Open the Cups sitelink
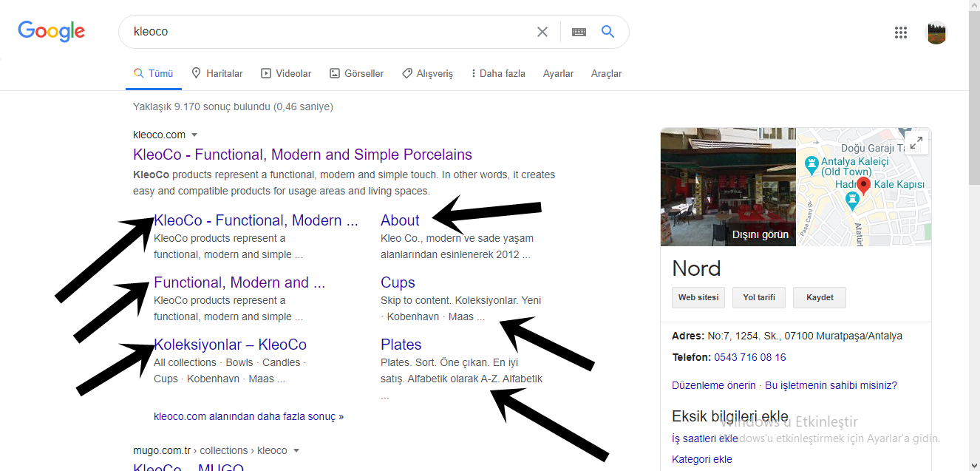Screen dimensions: 980x471 coord(398,282)
